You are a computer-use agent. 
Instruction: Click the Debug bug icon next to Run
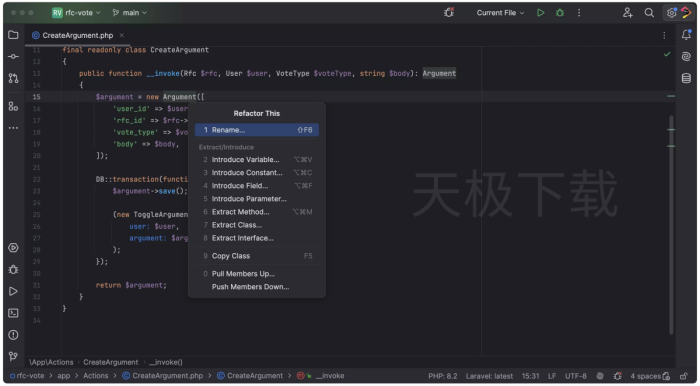[x=560, y=13]
